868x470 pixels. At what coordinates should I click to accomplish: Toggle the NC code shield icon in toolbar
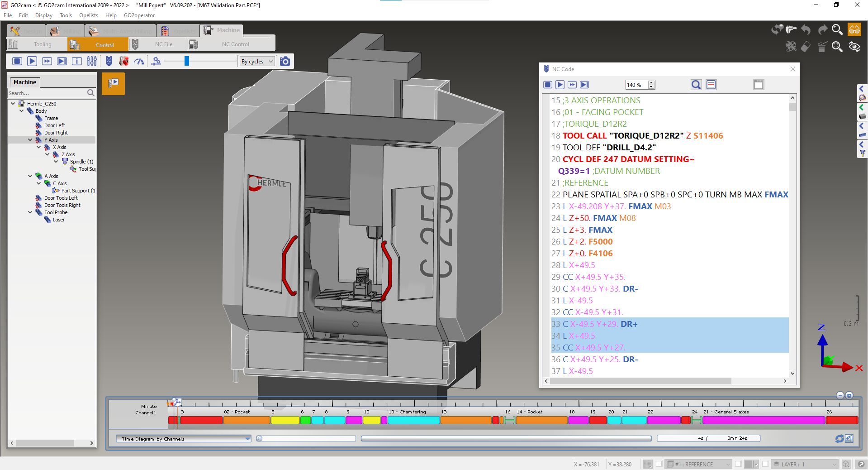click(x=109, y=61)
